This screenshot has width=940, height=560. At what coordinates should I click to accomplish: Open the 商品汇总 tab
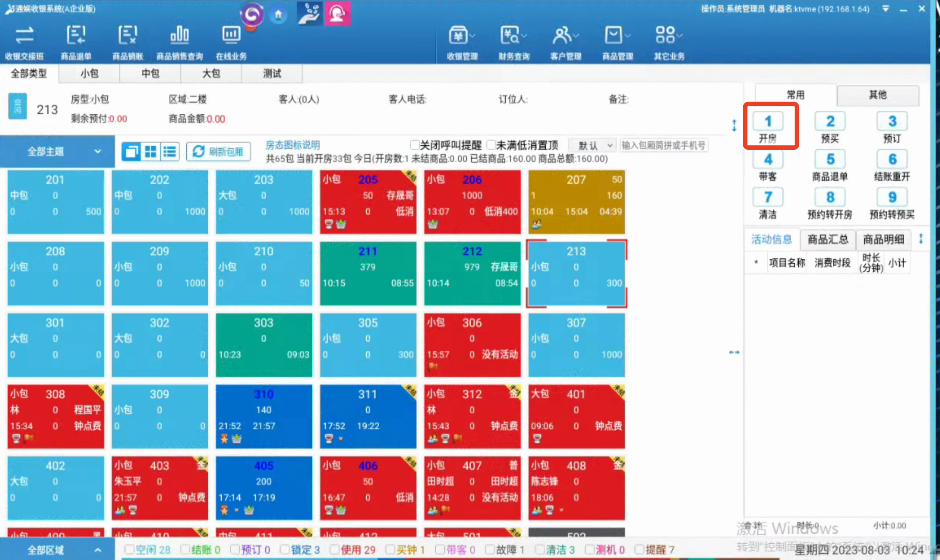[x=828, y=239]
